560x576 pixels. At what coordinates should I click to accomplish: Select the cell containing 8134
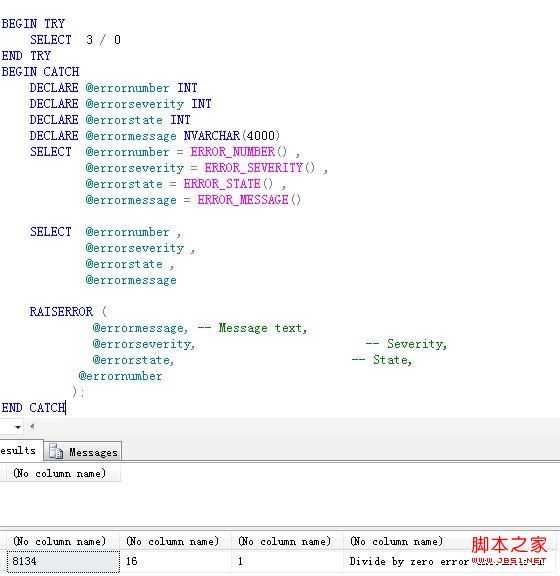coord(63,561)
